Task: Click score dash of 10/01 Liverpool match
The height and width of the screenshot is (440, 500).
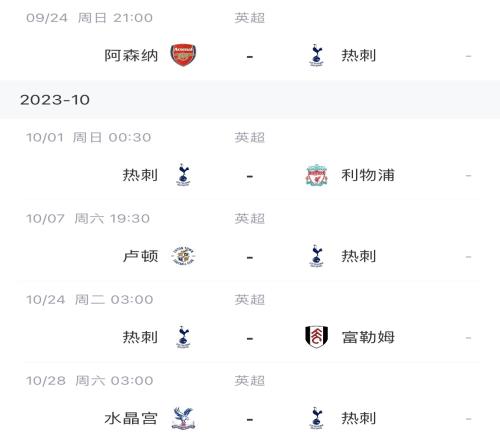Action: coord(250,176)
